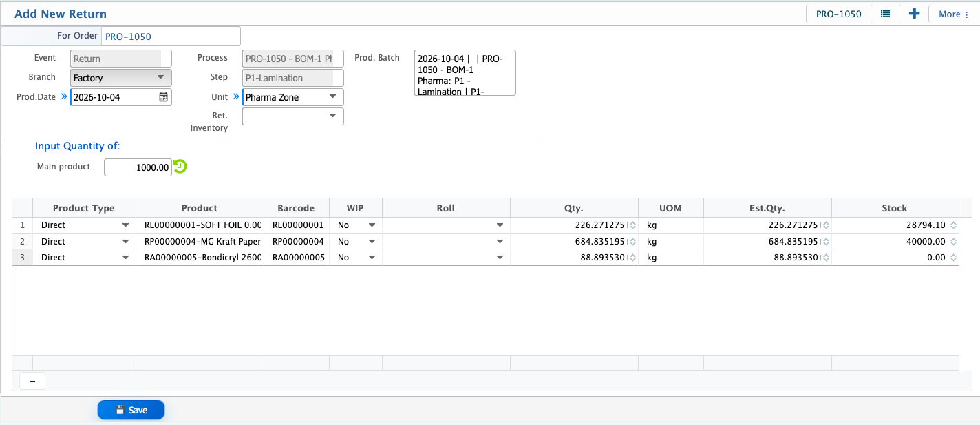Viewport: 980px width, 425px height.
Task: Click the Prod. Batch text box
Action: (465, 72)
